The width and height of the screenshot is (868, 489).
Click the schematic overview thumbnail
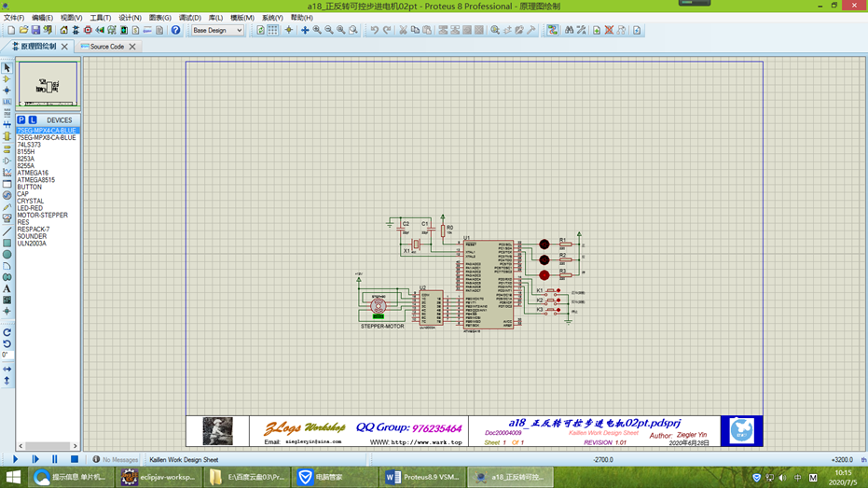(x=48, y=84)
